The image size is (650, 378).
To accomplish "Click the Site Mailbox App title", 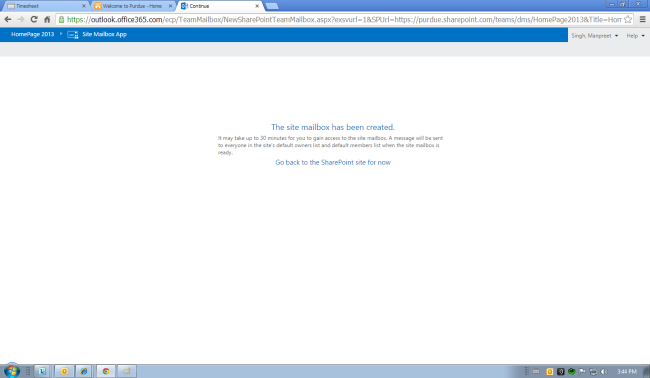I will (x=104, y=34).
